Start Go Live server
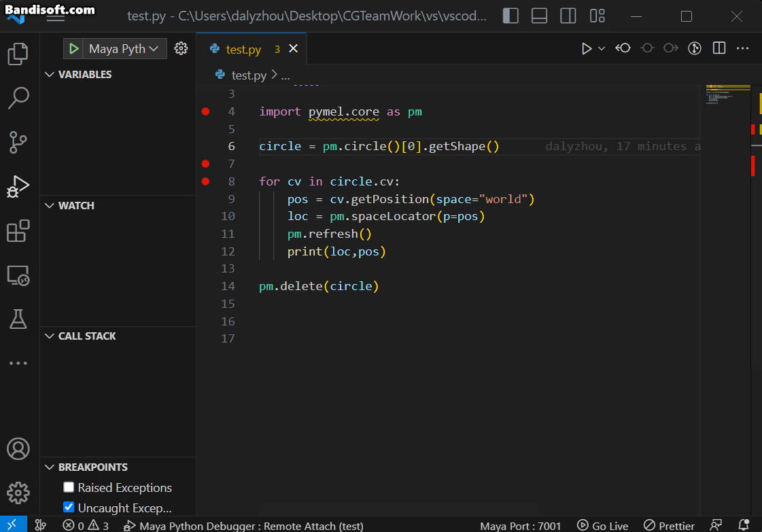This screenshot has height=532, width=762. click(603, 526)
